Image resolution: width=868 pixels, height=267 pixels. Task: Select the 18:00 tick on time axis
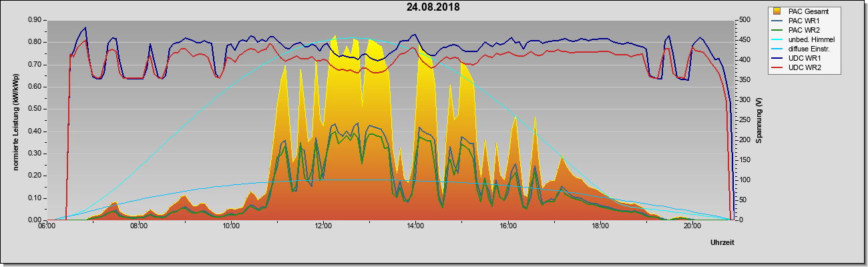click(600, 226)
